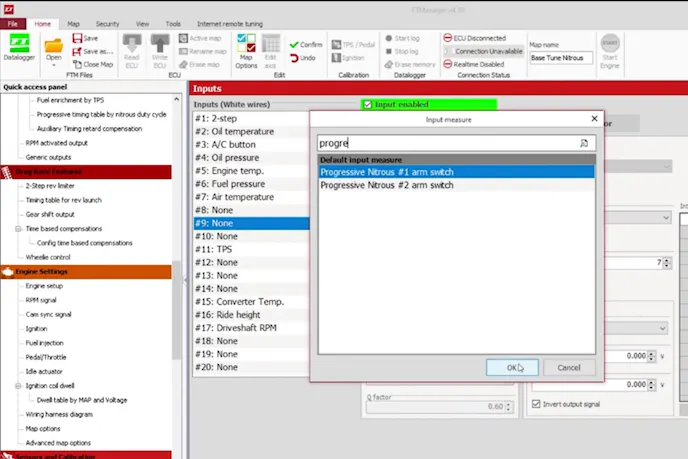688x459 pixels.
Task: Collapse the Time based compensations tree node
Action: (19, 228)
